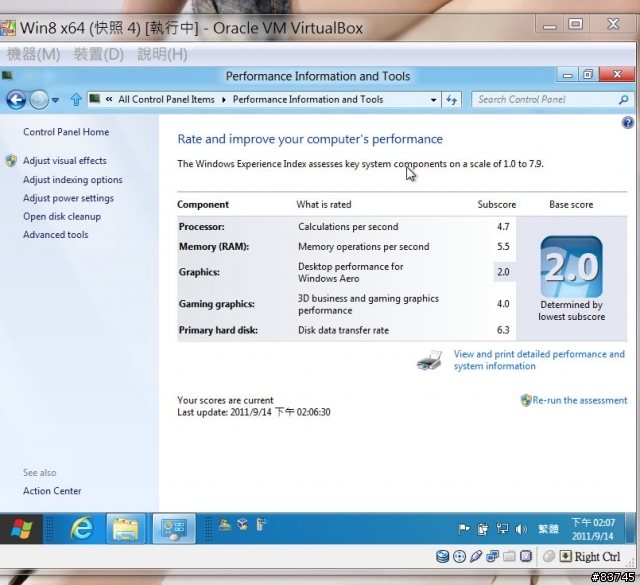Click the printer icon
This screenshot has height=585, width=640.
429,360
